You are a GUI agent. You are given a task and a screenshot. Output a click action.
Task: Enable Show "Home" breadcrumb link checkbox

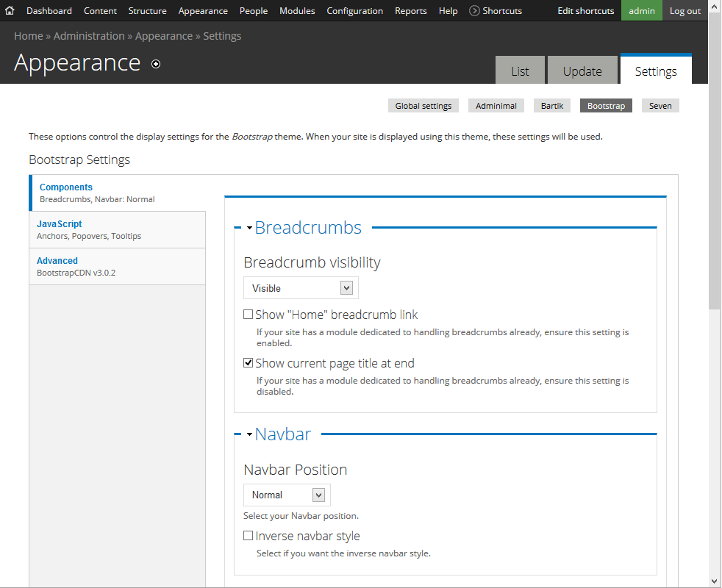coord(249,315)
